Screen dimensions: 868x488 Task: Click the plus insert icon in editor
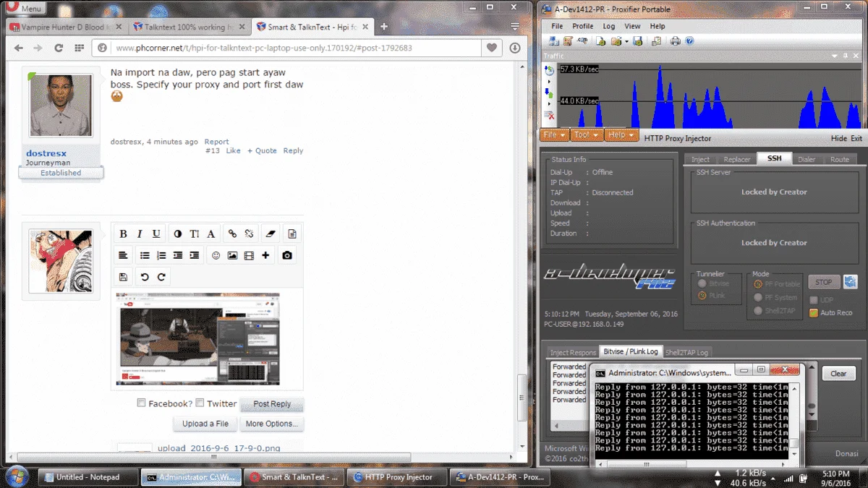point(265,255)
